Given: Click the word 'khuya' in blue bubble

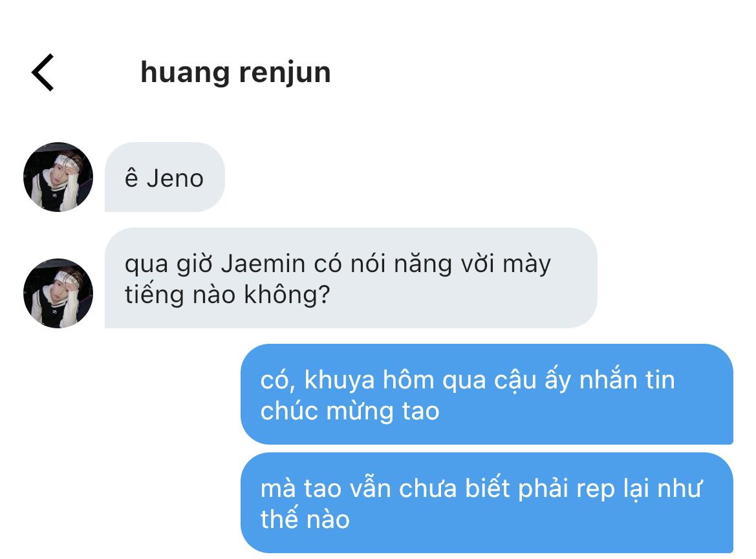Looking at the screenshot, I should click(x=340, y=381).
